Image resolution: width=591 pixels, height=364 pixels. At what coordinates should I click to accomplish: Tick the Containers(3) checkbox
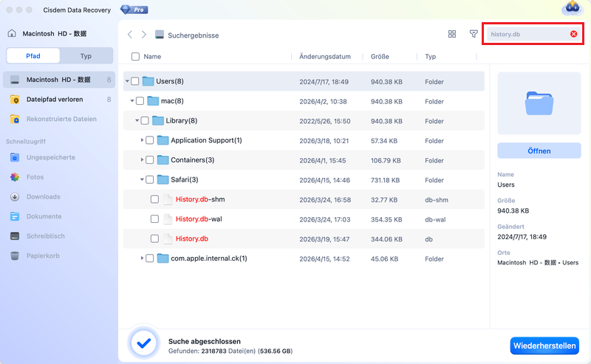click(150, 159)
